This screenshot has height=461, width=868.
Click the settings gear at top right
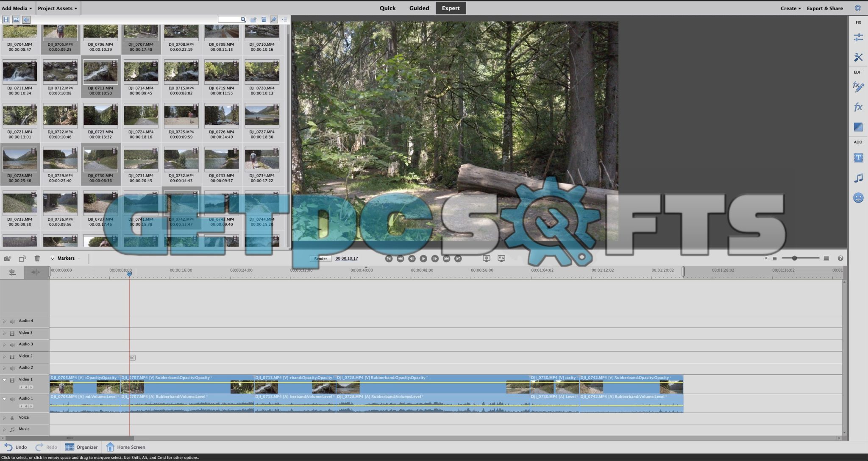click(x=857, y=8)
